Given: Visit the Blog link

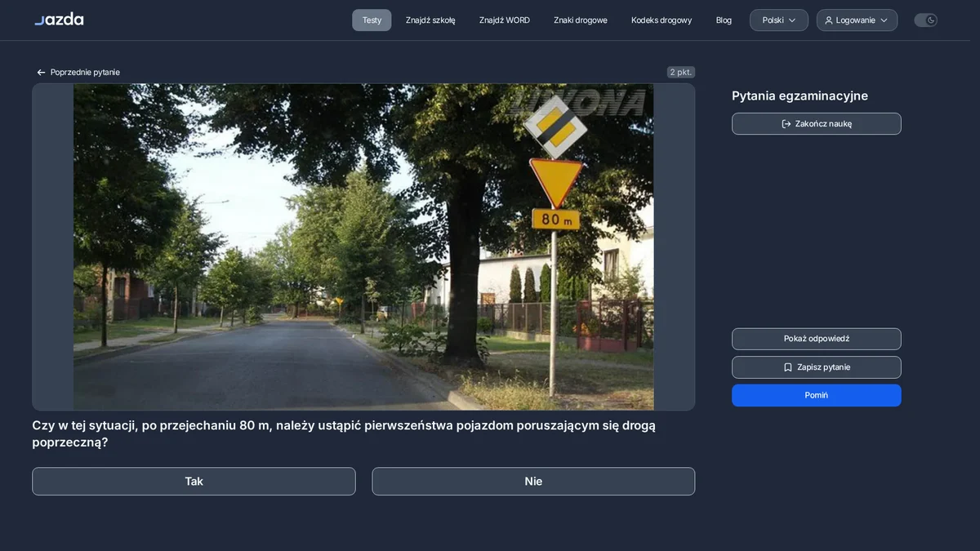Looking at the screenshot, I should pyautogui.click(x=724, y=20).
